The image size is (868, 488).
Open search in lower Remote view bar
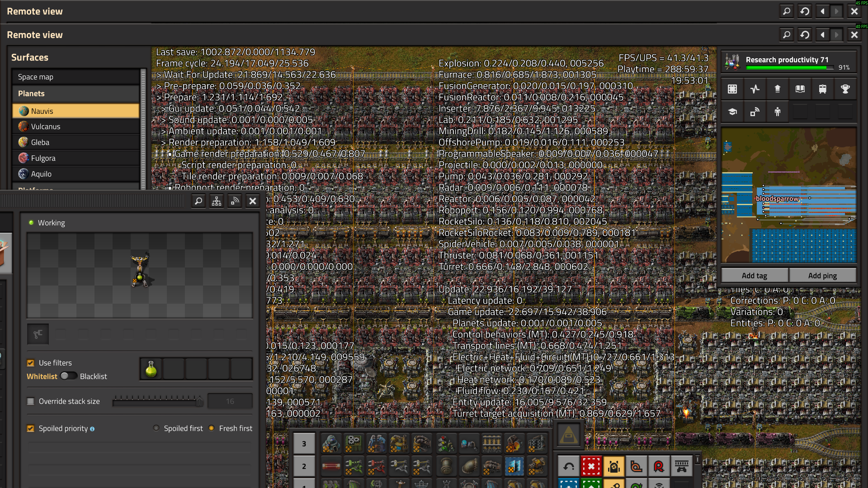pos(787,35)
